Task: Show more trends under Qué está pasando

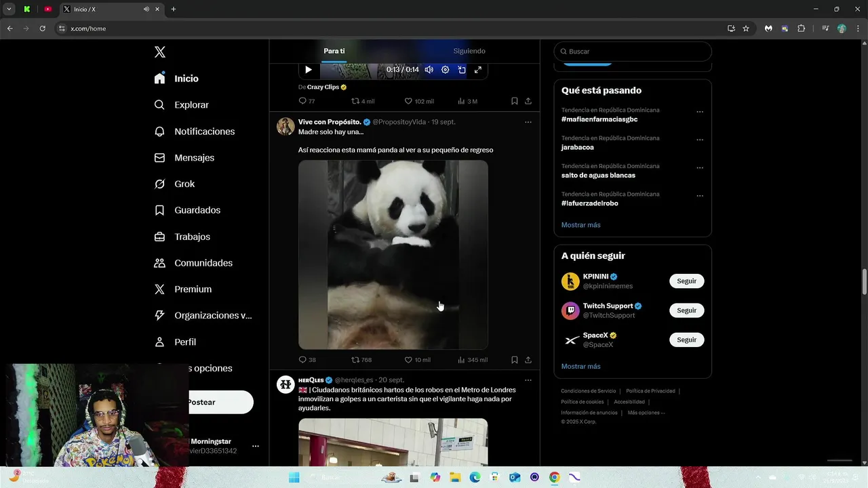Action: [580, 225]
